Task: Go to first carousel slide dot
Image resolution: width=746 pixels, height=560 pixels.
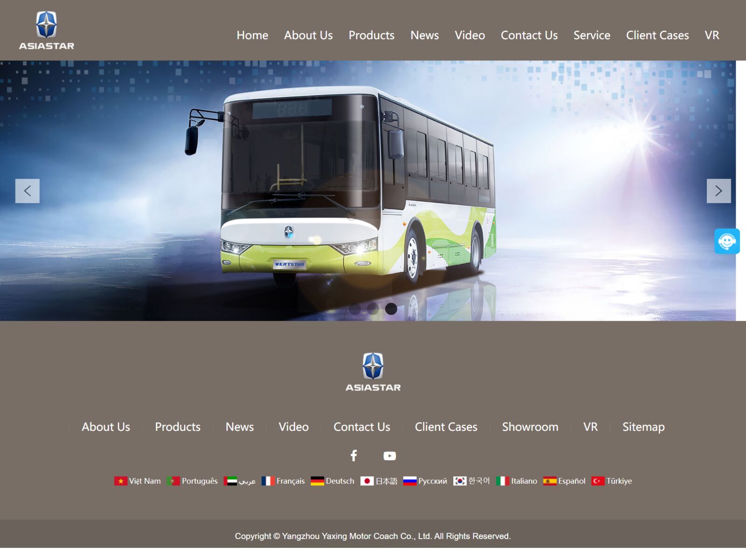Action: pos(355,309)
